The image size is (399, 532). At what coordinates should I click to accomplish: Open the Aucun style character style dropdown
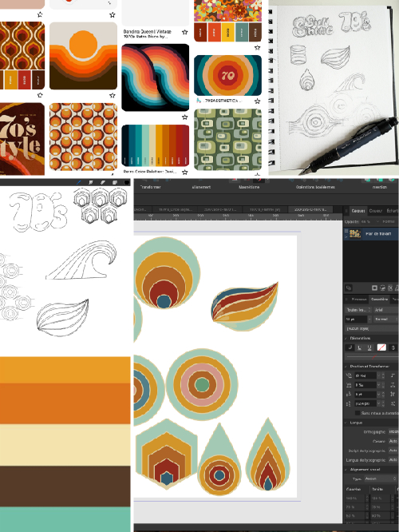coord(371,328)
